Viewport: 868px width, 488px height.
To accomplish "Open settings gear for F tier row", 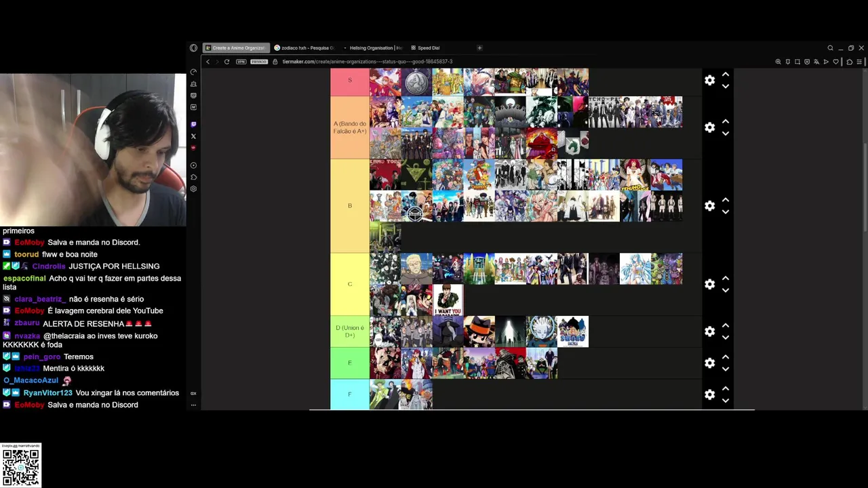I will [x=709, y=394].
